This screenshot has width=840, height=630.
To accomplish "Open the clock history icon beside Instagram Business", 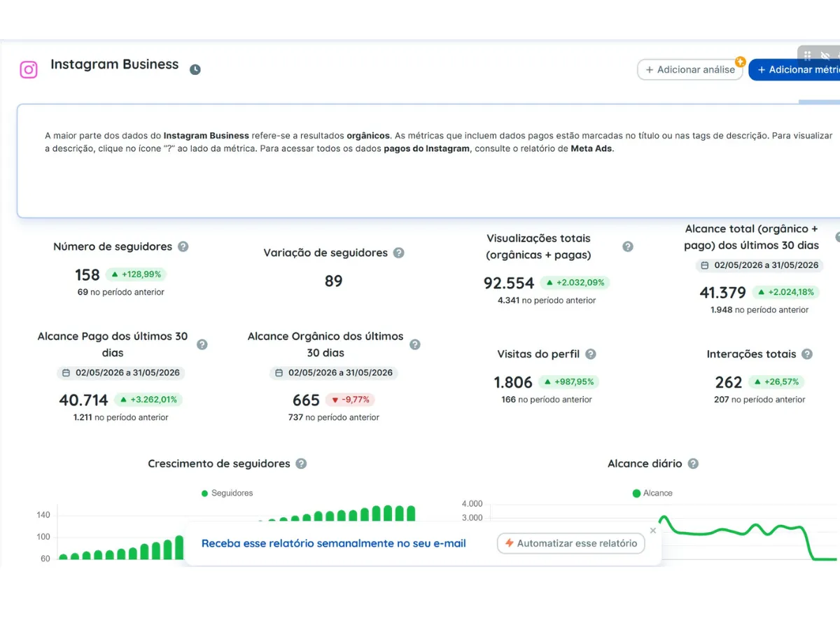I will point(195,69).
